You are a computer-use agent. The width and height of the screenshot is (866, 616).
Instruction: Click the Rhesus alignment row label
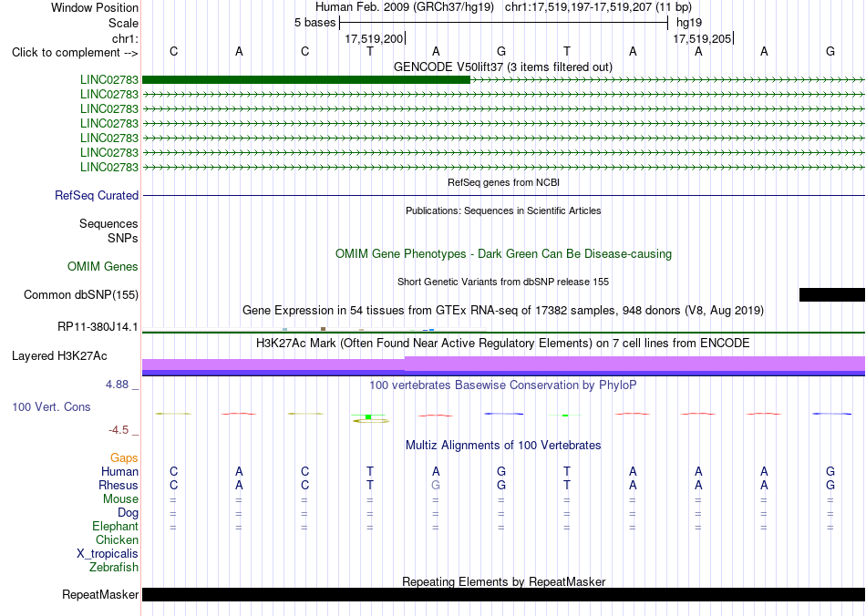click(x=119, y=485)
